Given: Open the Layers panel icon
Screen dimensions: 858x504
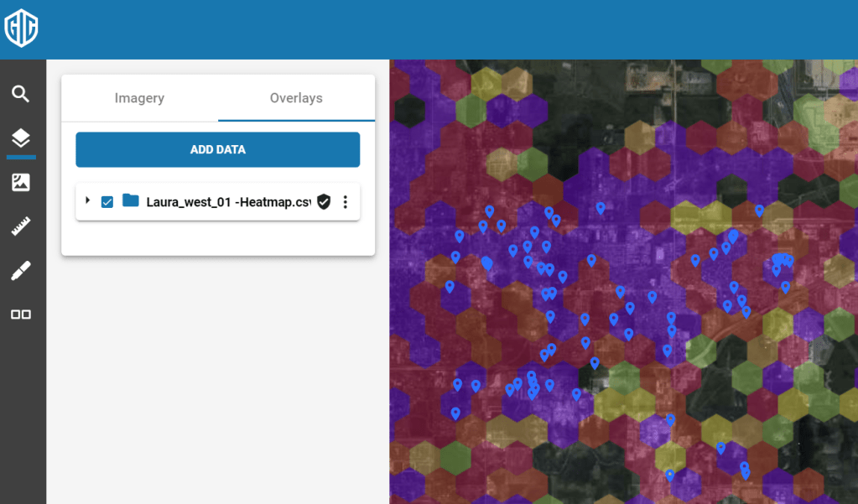Looking at the screenshot, I should (x=21, y=138).
